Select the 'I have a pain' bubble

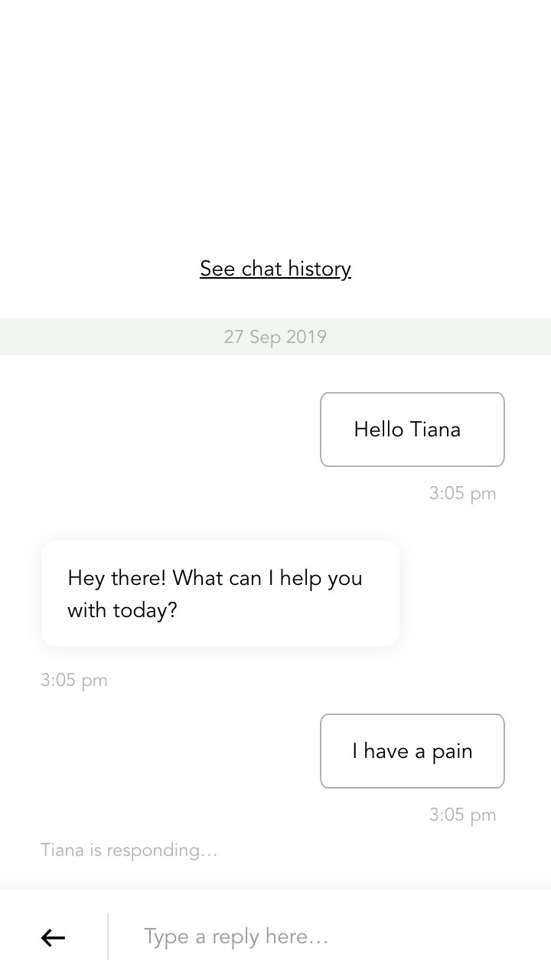[412, 751]
